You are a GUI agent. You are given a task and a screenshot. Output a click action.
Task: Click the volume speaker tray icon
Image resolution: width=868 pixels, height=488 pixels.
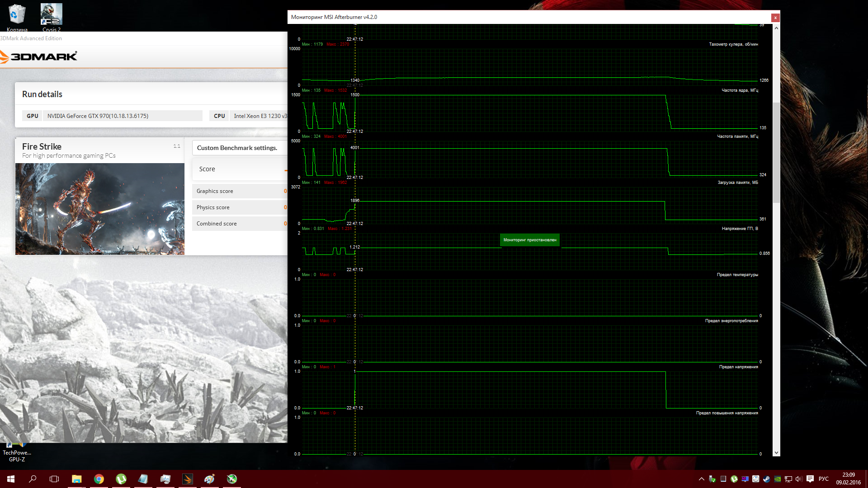(798, 479)
